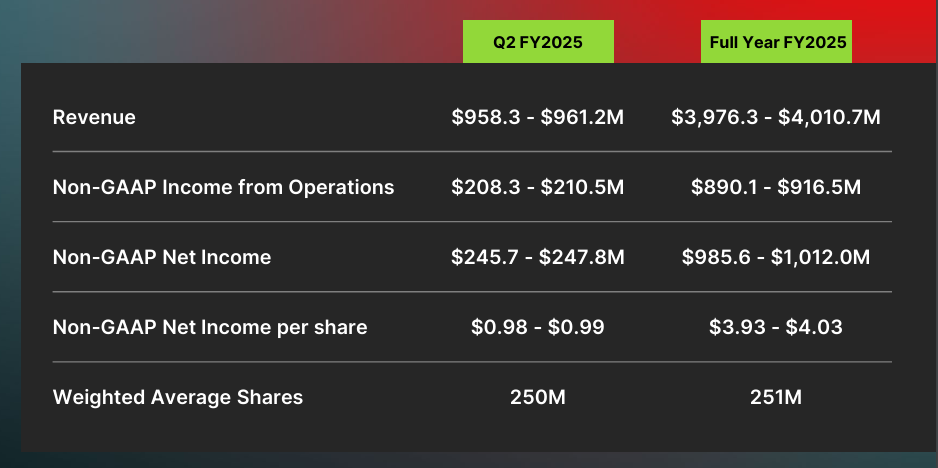The height and width of the screenshot is (468, 938).
Task: Click Q2 per share value $0.98 - $0.99
Action: 538,327
